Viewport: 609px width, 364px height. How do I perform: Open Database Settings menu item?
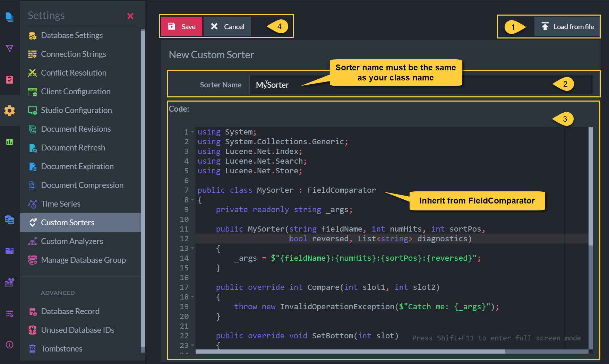click(80, 35)
